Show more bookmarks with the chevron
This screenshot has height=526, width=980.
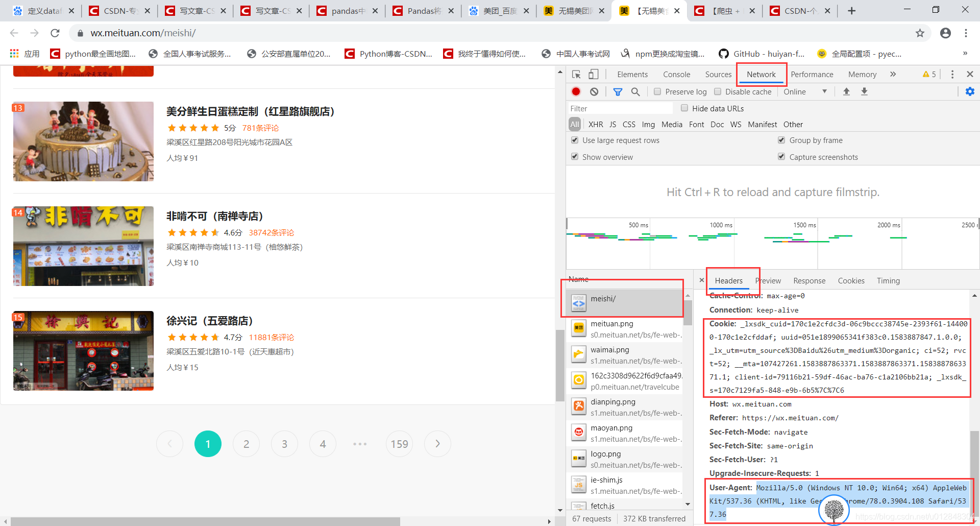pos(965,53)
